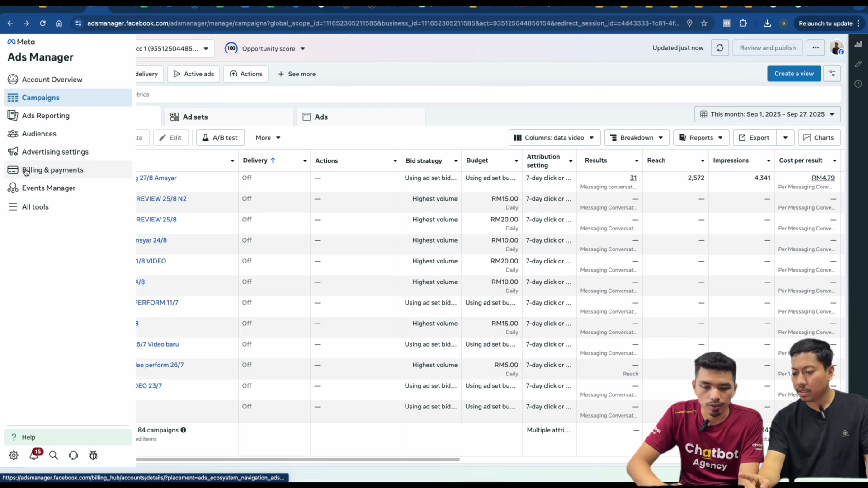Click the Active ads filter button
The height and width of the screenshot is (488, 868).
pyautogui.click(x=193, y=74)
